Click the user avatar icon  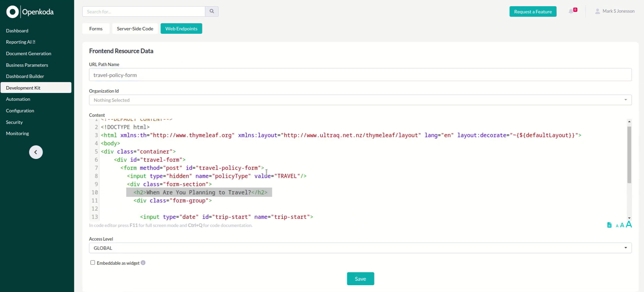coord(597,11)
